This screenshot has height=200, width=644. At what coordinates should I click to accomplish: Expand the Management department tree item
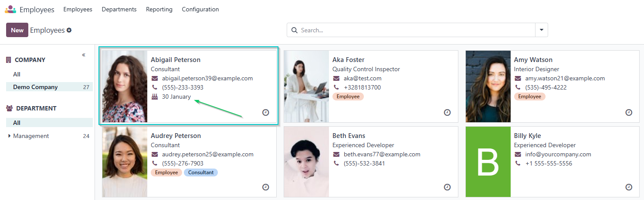pos(10,136)
